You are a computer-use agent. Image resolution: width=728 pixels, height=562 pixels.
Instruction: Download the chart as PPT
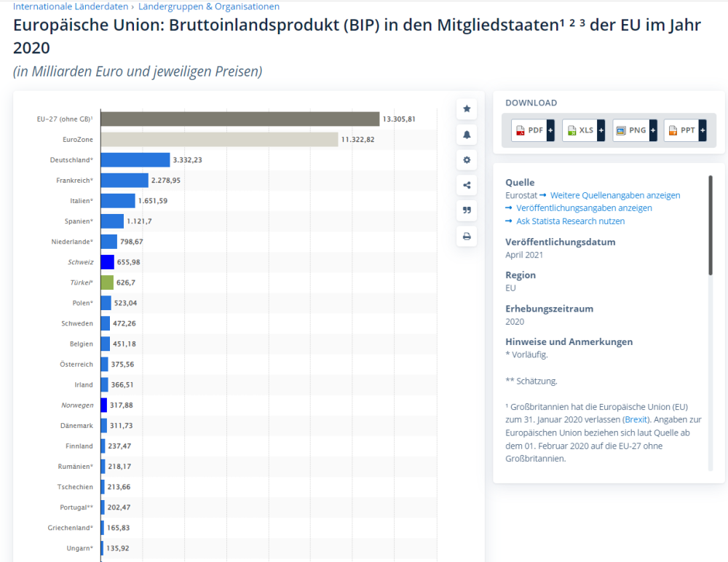[681, 130]
